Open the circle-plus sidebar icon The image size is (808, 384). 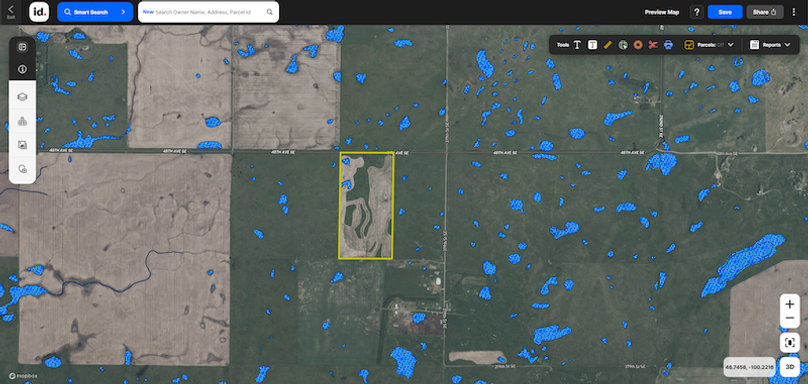(22, 169)
